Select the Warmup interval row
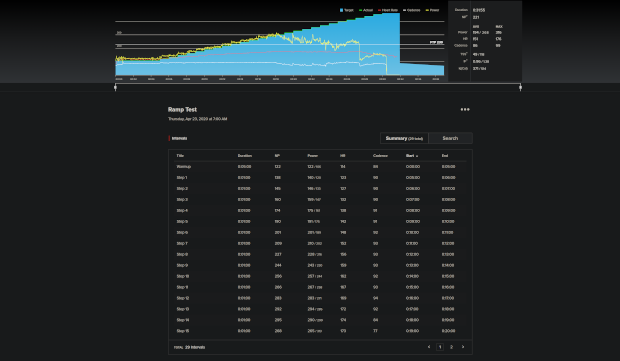 pyautogui.click(x=320, y=167)
